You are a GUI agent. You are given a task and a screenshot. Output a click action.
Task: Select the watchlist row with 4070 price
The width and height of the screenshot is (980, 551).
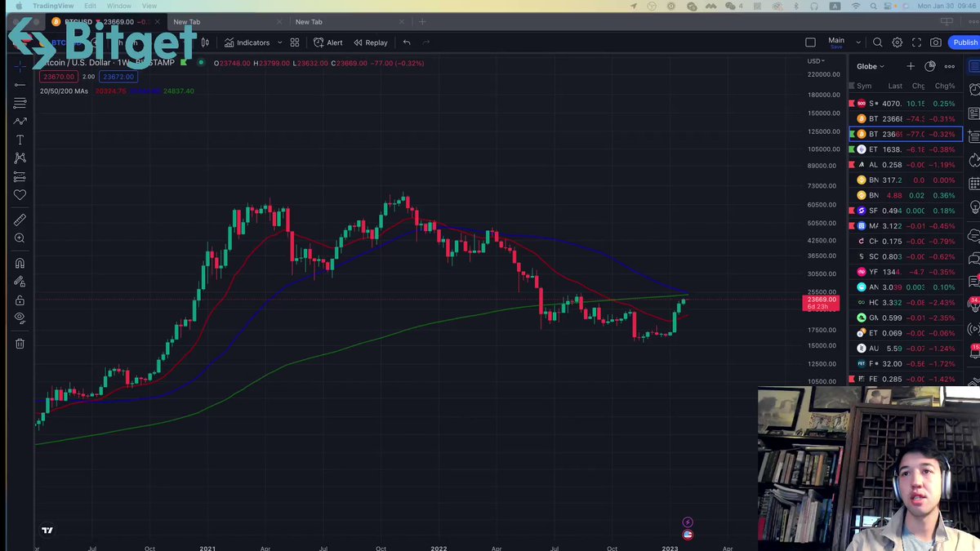pyautogui.click(x=905, y=104)
